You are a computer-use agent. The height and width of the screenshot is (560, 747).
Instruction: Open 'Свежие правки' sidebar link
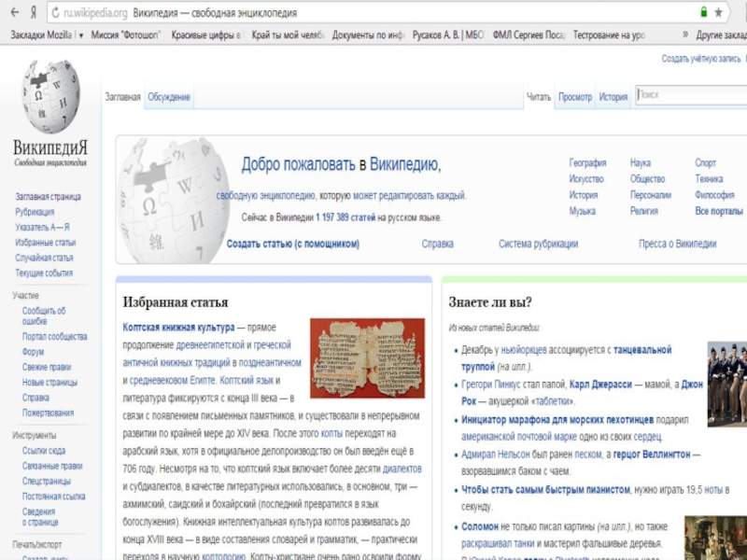pos(46,367)
